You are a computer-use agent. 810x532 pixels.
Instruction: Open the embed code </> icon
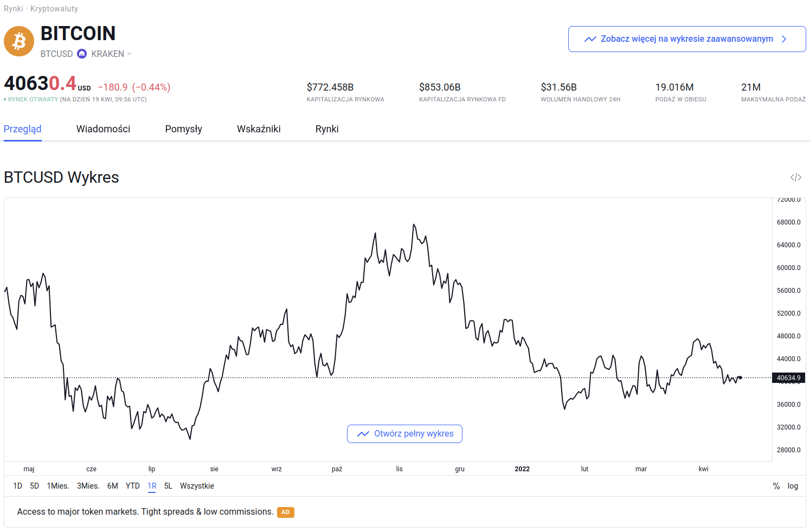click(x=795, y=177)
